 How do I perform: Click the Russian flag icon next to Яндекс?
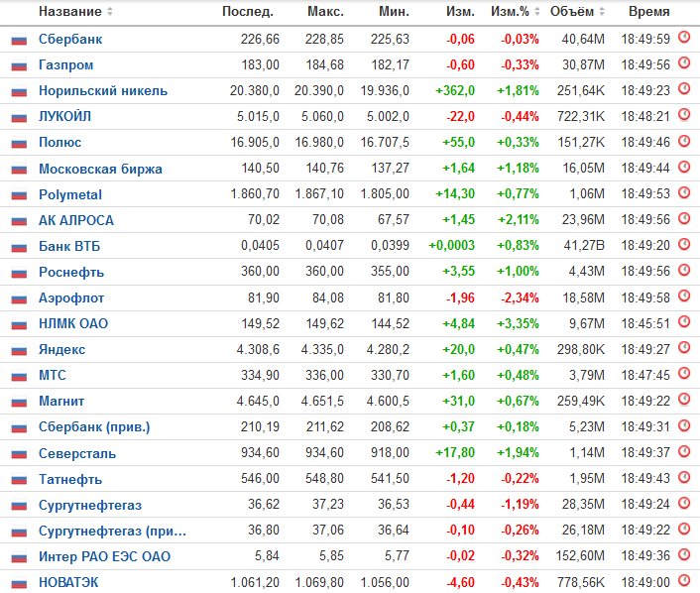19,350
